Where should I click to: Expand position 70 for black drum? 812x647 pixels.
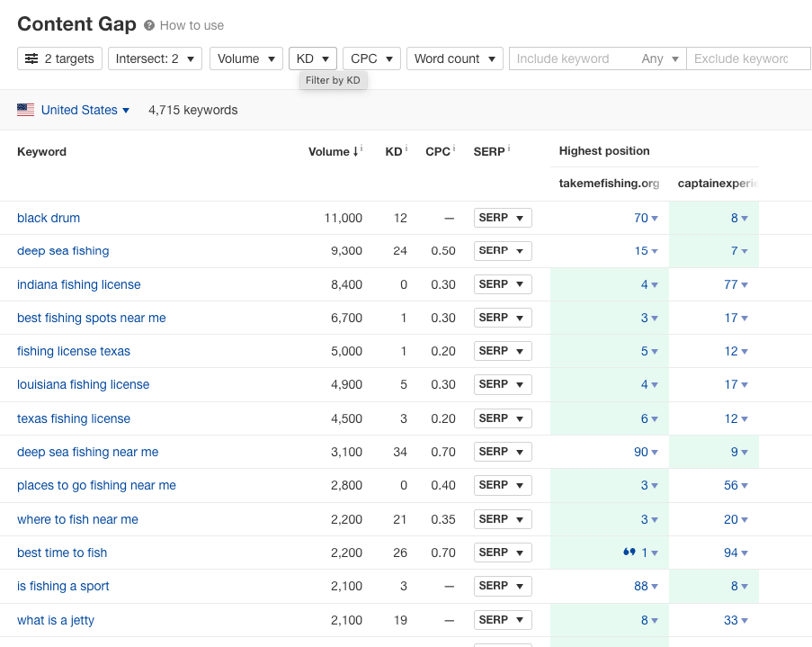click(646, 218)
